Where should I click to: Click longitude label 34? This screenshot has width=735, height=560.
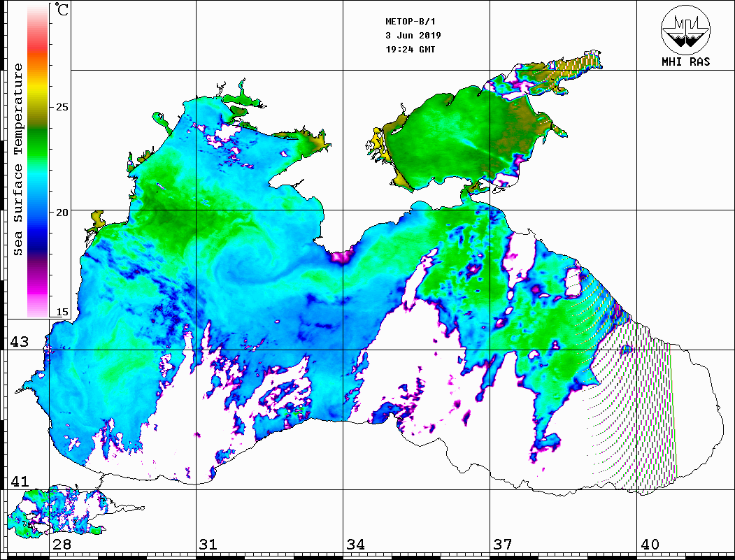pyautogui.click(x=355, y=544)
